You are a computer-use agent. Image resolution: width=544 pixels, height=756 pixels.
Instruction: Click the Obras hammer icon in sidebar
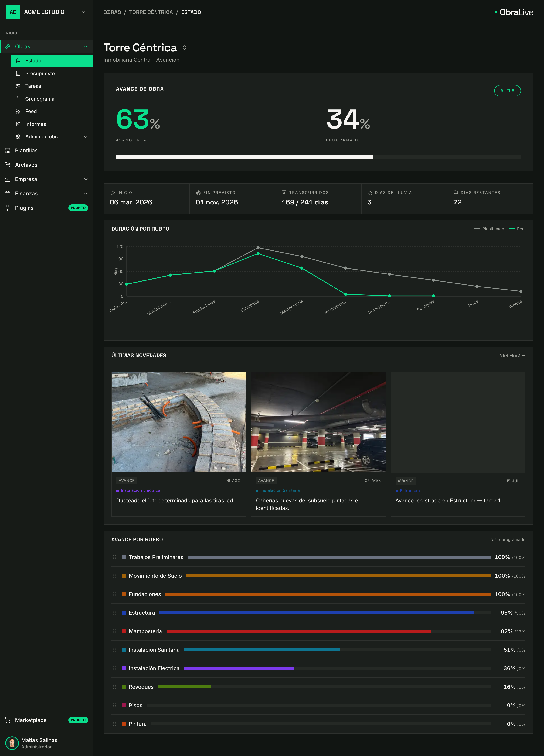[x=8, y=47]
